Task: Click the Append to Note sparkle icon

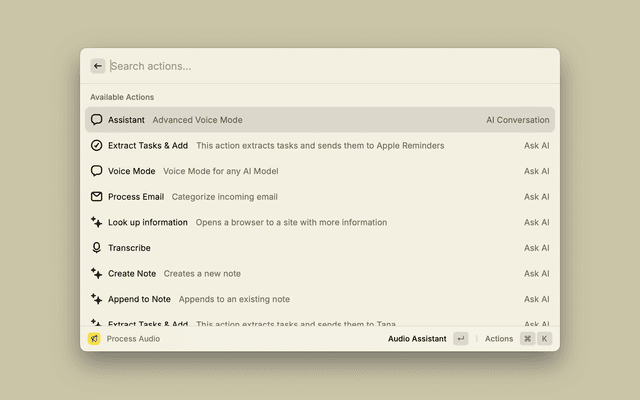Action: 97,299
